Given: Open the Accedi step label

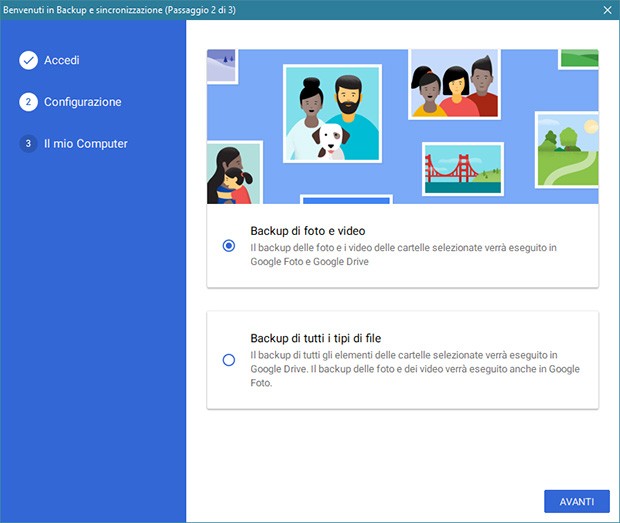Looking at the screenshot, I should 62,61.
